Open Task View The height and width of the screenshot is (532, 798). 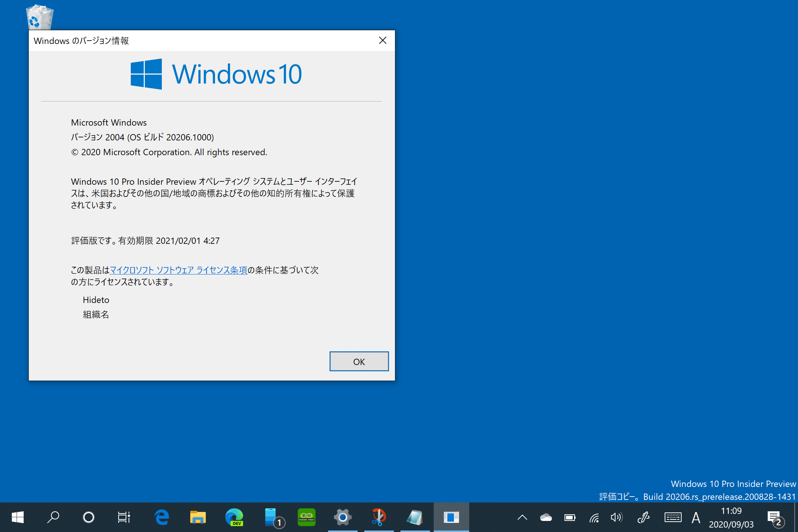pos(124,517)
